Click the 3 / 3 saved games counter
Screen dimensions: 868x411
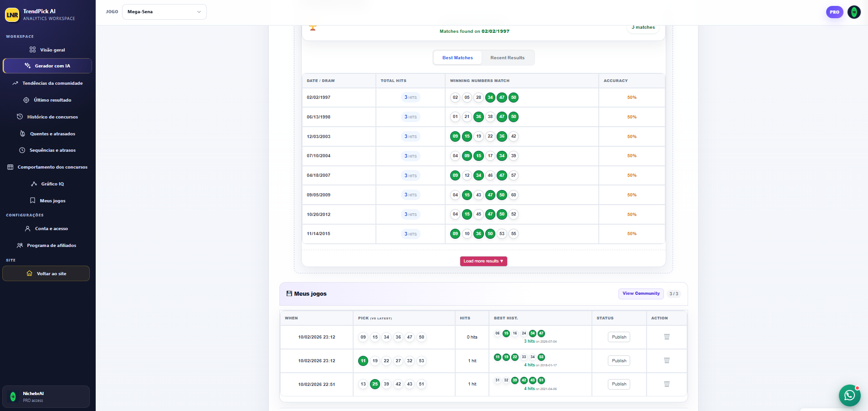673,294
